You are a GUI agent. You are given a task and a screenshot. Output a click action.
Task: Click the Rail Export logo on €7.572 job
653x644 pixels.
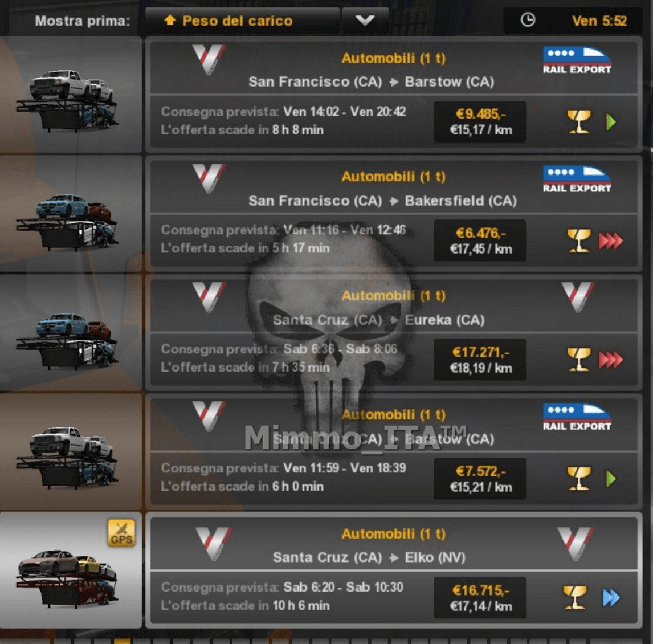[577, 417]
